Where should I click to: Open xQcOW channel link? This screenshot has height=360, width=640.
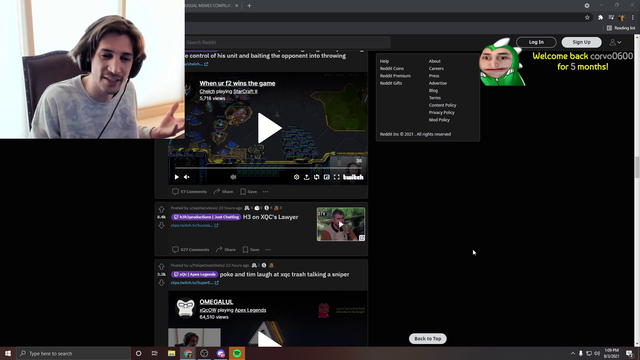coord(208,310)
